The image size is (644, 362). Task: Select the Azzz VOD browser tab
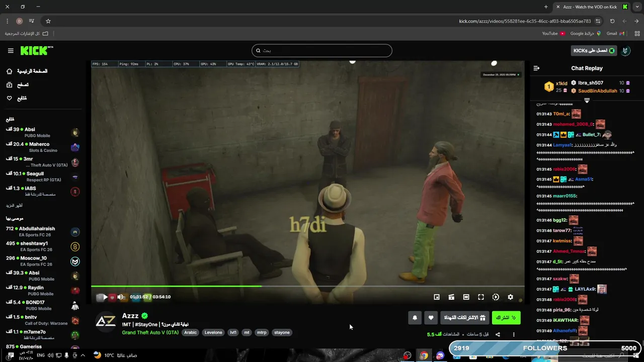[x=591, y=7]
